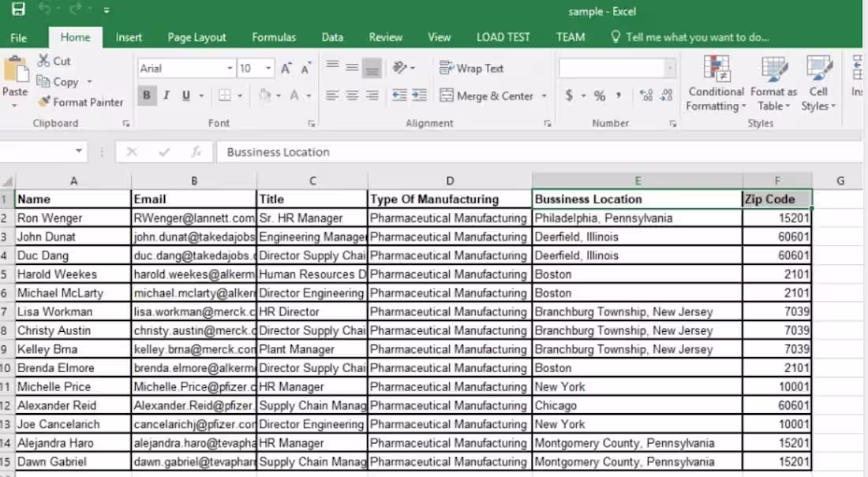Click Middle Align icon
868x477 pixels.
pos(352,68)
